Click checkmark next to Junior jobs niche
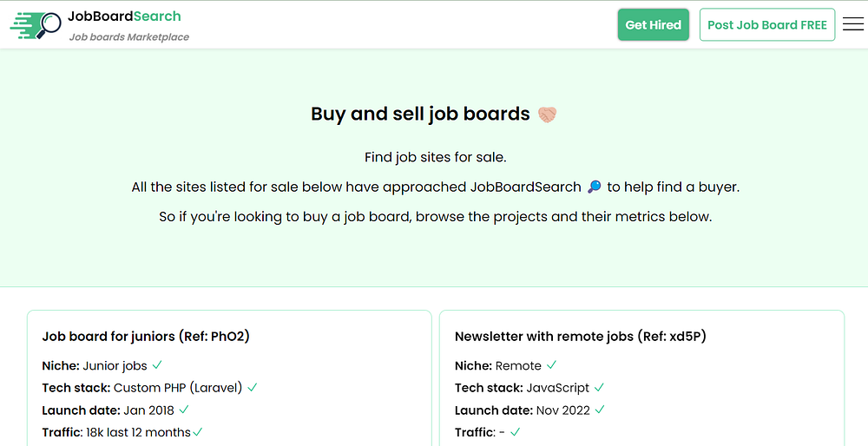Screen dimensions: 868x446 point(157,365)
